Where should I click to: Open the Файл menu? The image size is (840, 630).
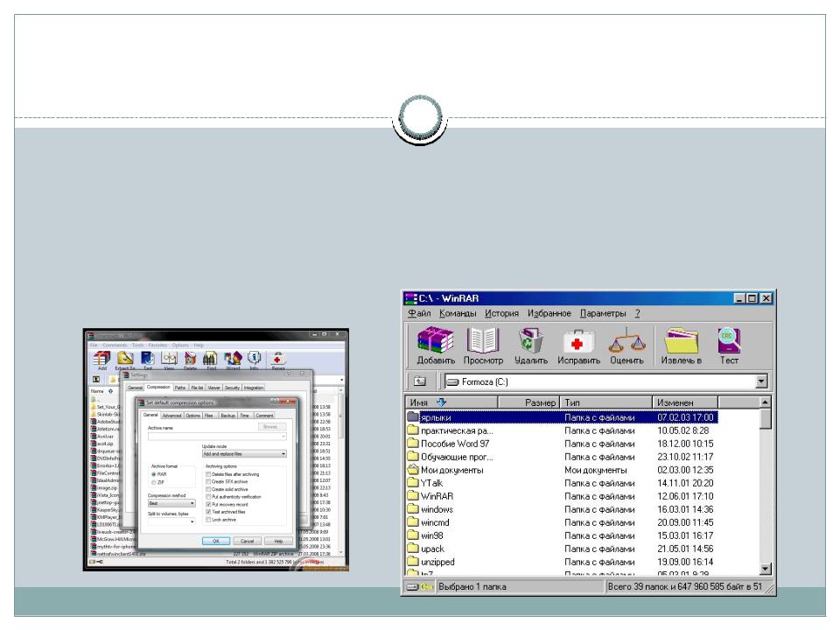(x=419, y=313)
